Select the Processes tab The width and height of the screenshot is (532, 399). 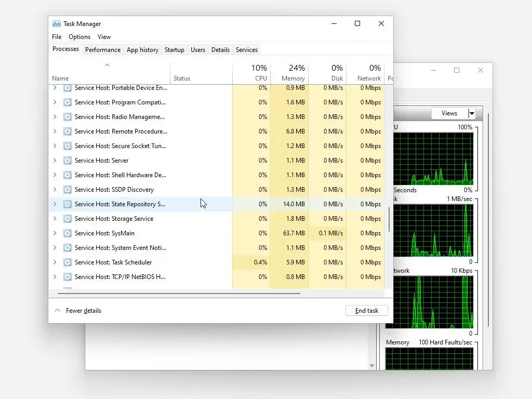click(x=65, y=49)
